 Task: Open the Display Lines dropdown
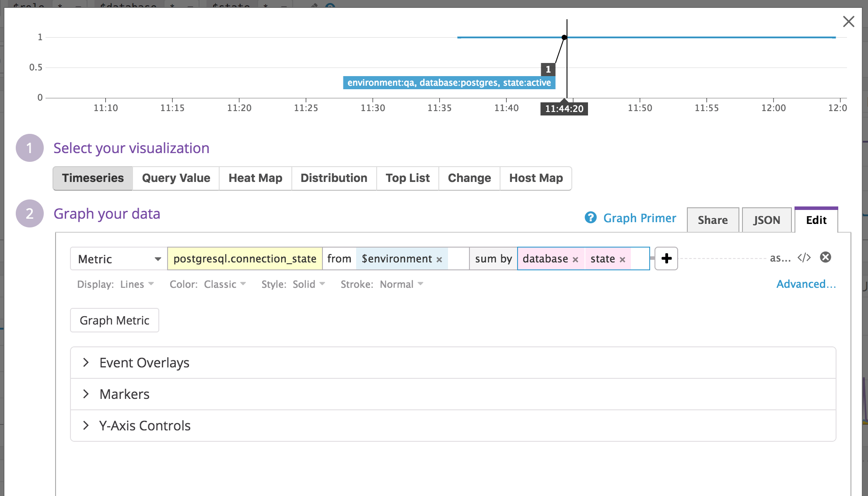[137, 284]
